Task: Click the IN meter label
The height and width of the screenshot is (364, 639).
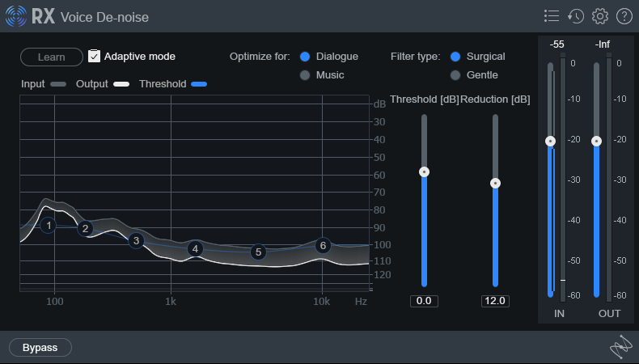Action: 559,314
